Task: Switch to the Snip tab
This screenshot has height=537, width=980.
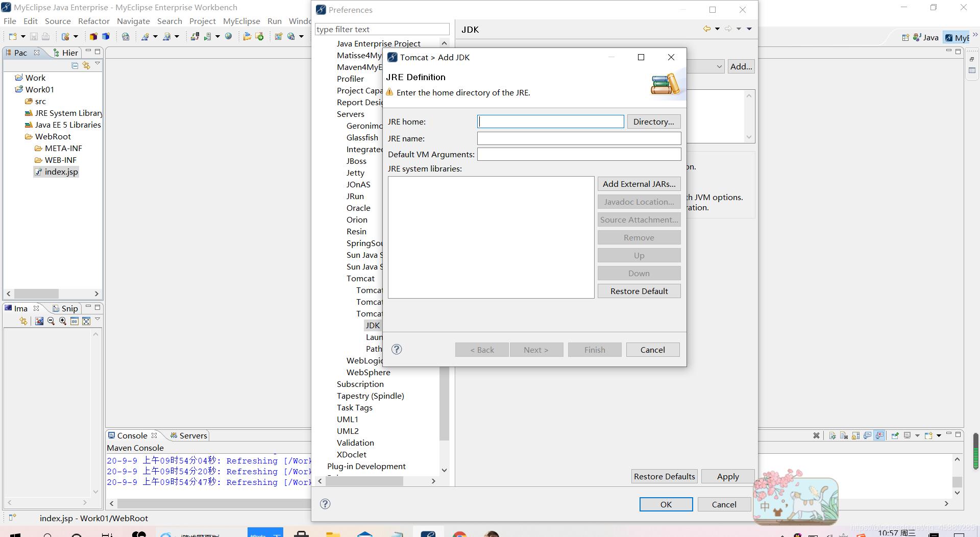Action: (x=65, y=308)
